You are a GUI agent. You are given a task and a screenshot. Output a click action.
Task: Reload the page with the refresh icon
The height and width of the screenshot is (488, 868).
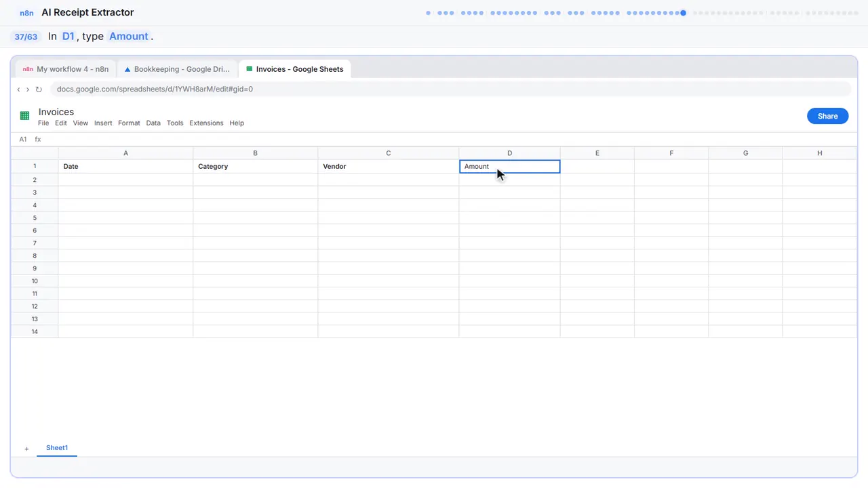coord(39,89)
